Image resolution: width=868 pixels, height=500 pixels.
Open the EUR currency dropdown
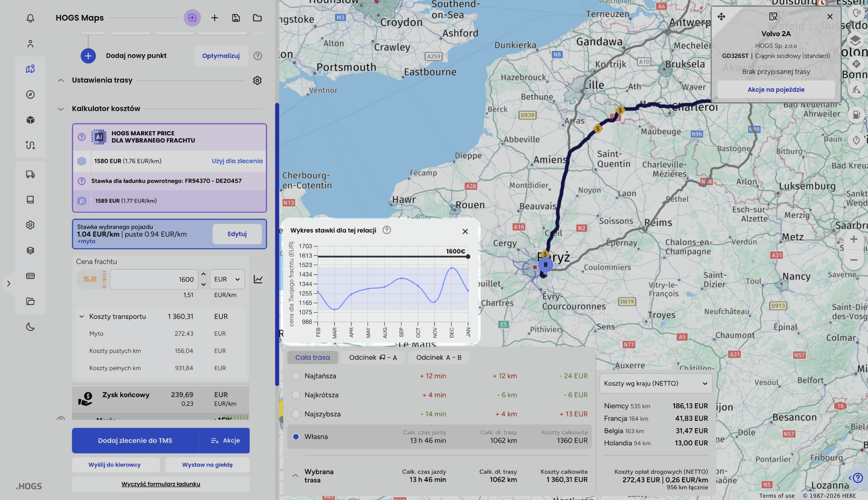[227, 279]
